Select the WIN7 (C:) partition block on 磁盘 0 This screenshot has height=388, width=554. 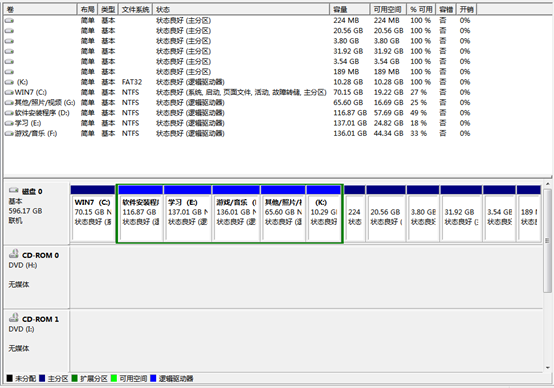[93, 214]
